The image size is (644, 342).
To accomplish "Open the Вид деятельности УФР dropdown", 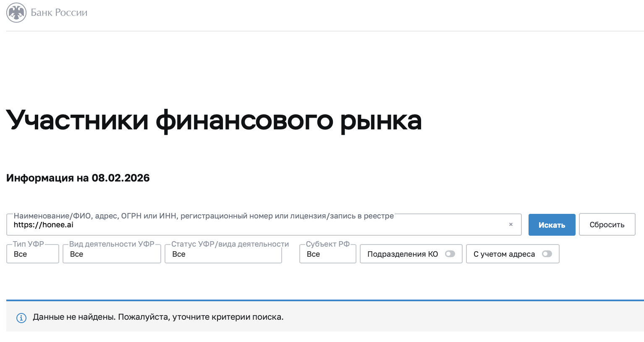I will tap(112, 254).
